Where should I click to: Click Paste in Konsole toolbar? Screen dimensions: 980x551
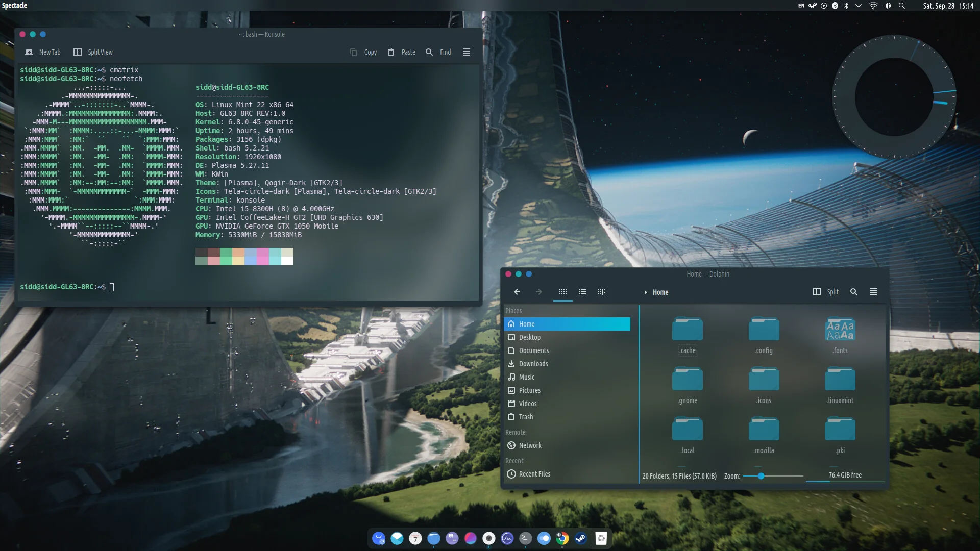(x=401, y=52)
